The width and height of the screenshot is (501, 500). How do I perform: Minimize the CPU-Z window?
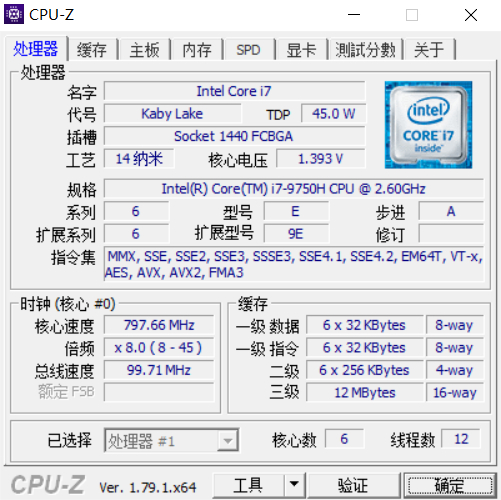tap(354, 15)
